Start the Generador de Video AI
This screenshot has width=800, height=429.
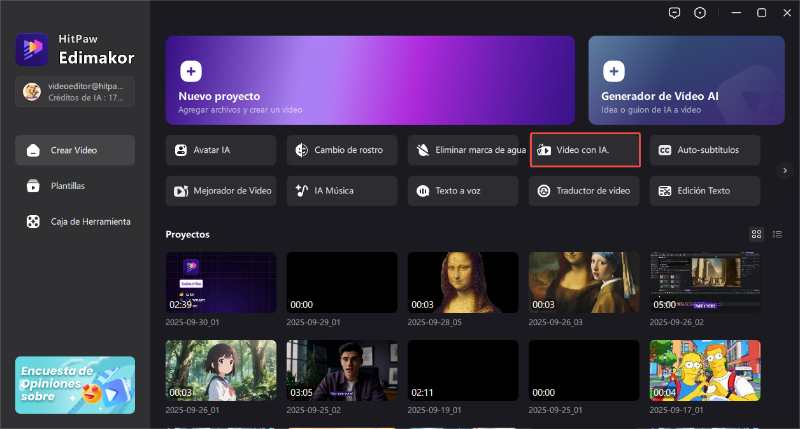[x=685, y=80]
